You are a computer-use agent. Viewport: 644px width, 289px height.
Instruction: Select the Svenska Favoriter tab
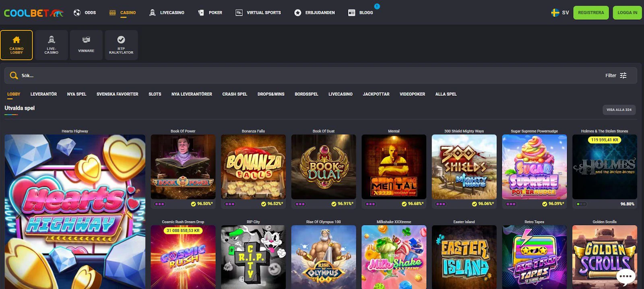(117, 94)
